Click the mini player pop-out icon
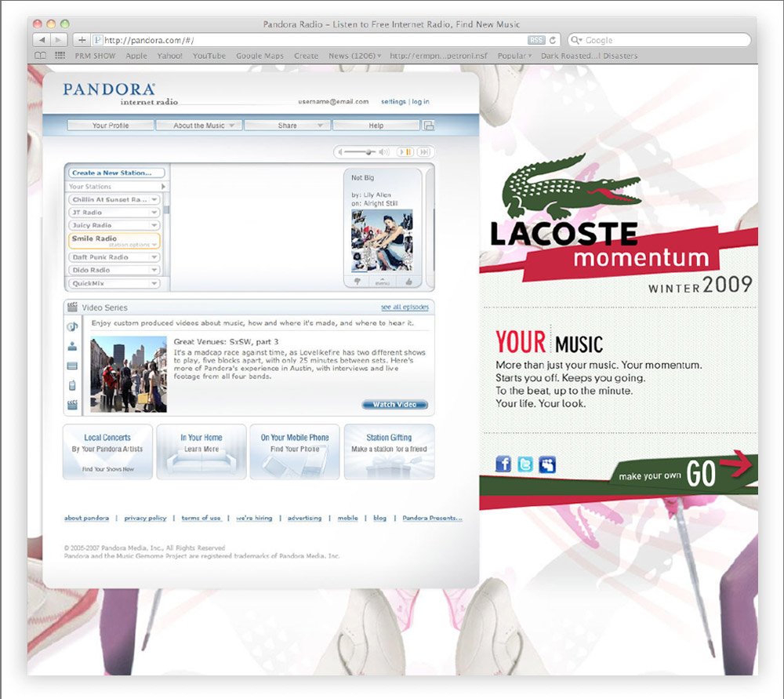Screen dimensions: 784x699 tap(429, 126)
